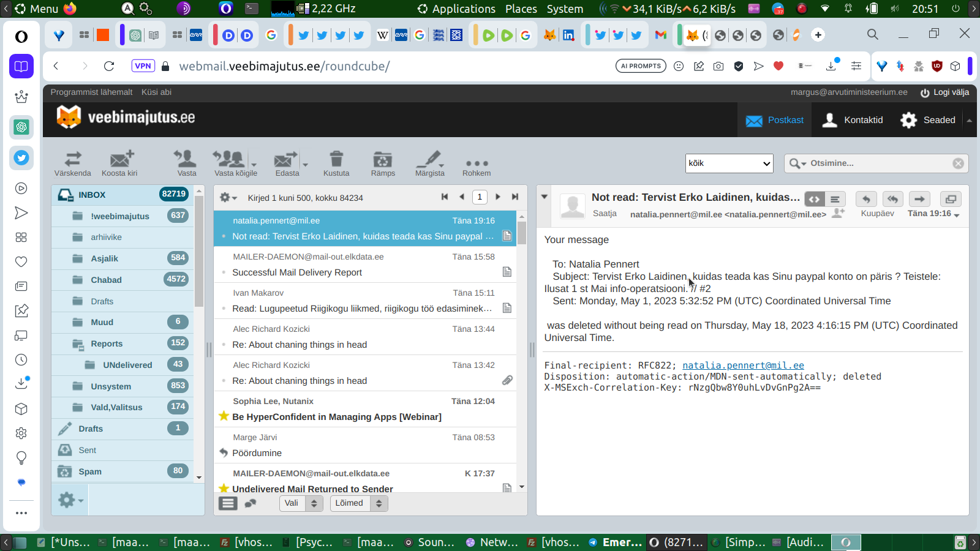Switch to threads view button
This screenshot has width=980, height=551.
[x=250, y=503]
